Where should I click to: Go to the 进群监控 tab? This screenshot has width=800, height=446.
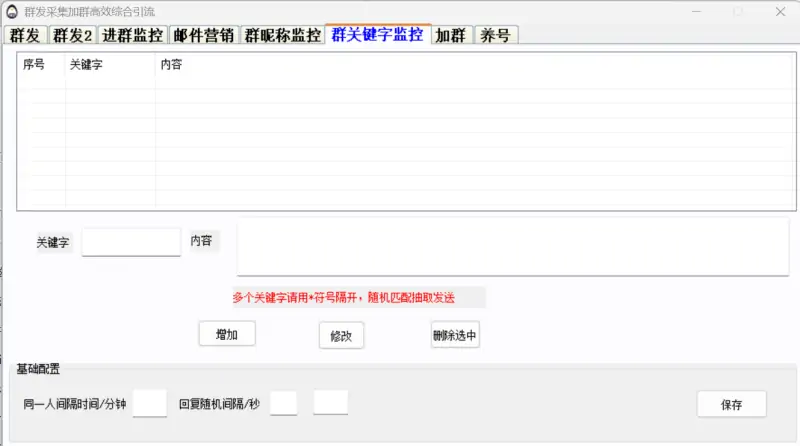point(132,35)
